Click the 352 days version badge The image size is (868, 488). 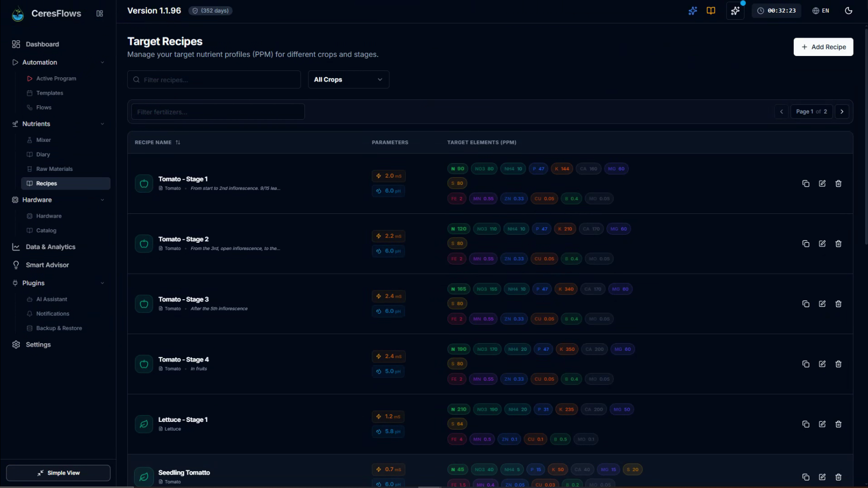[210, 11]
